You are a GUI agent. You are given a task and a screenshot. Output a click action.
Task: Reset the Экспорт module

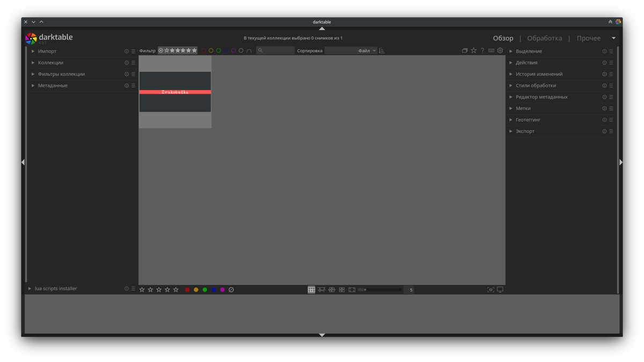(x=604, y=132)
